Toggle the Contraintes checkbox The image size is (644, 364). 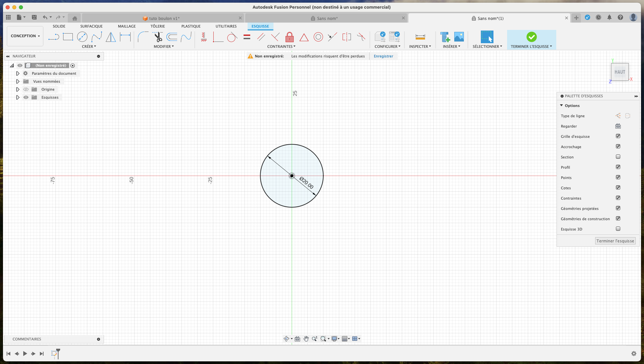tap(618, 198)
